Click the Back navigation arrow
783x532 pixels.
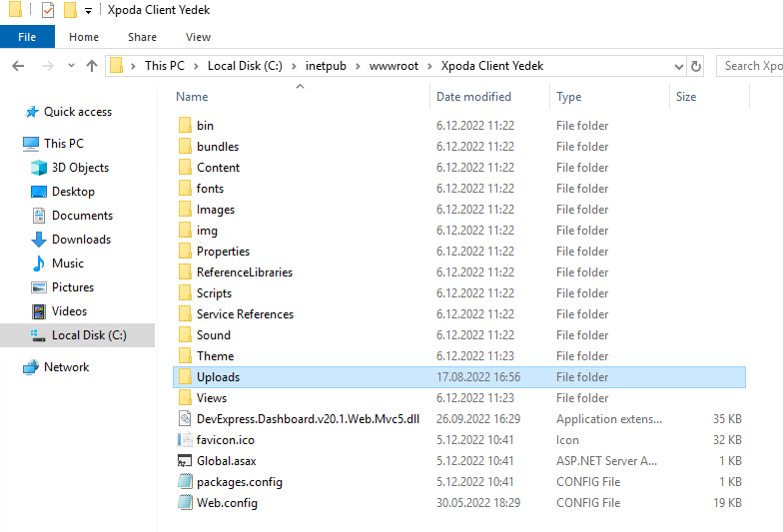click(18, 66)
